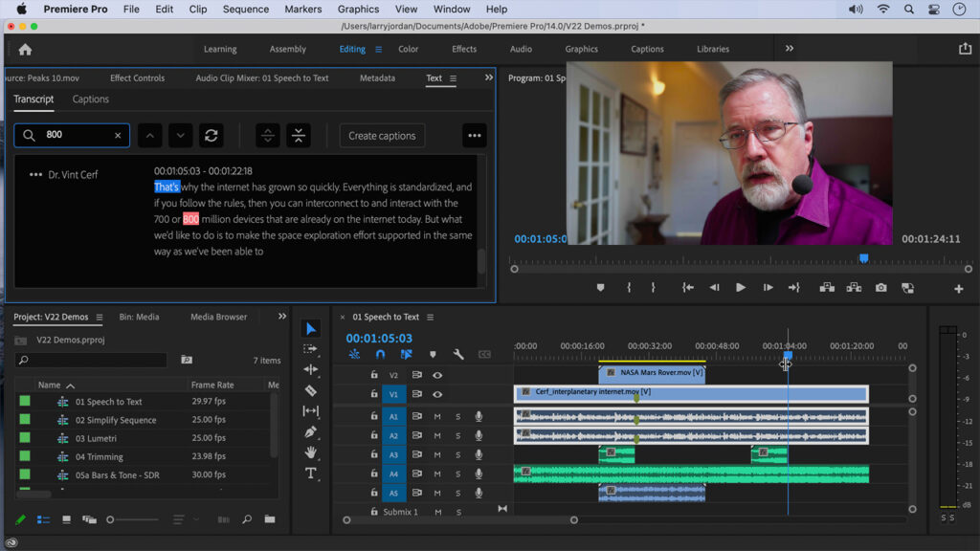Toggle V2 track output eye
Screen dimensions: 980x551
(x=437, y=375)
